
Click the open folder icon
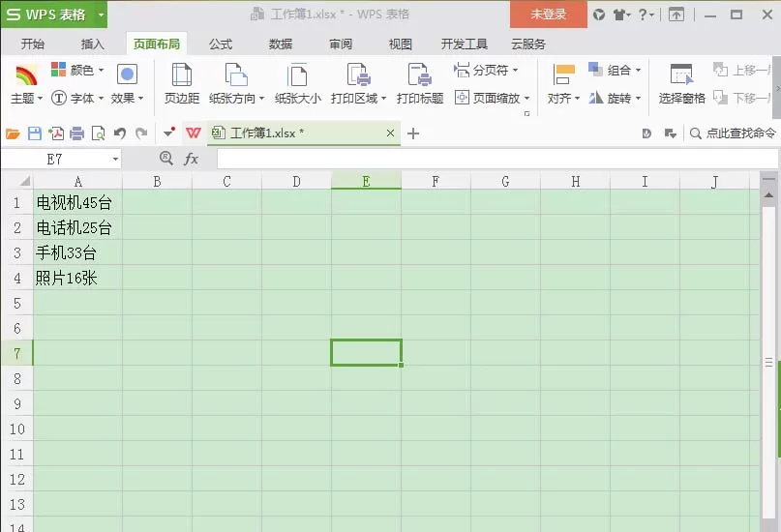13,133
